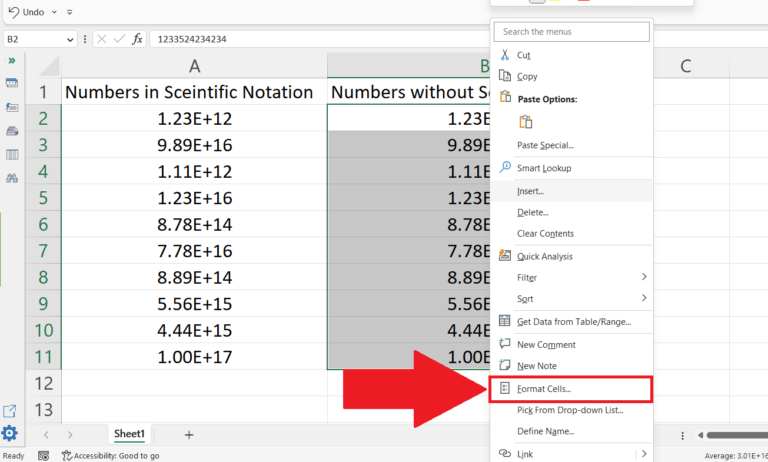This screenshot has width=768, height=462.
Task: Click Accessibility: Good to go status
Action: click(110, 455)
